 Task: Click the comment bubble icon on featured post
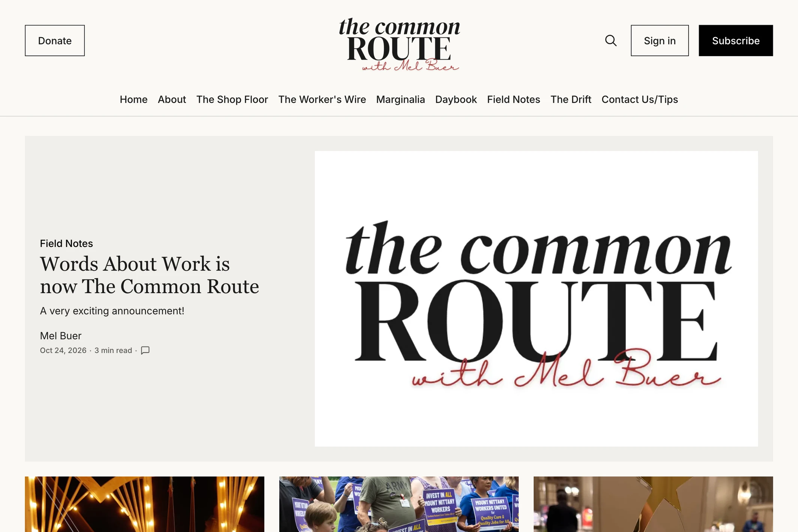tap(145, 350)
